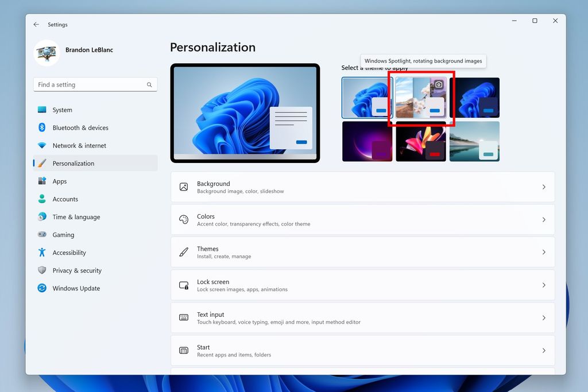Click the Colors palette icon
The width and height of the screenshot is (588, 392).
point(184,219)
